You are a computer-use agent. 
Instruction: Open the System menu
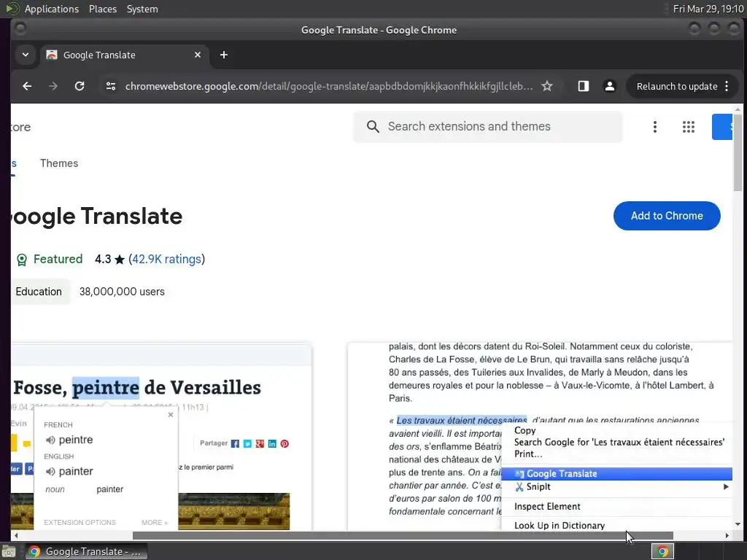(142, 9)
